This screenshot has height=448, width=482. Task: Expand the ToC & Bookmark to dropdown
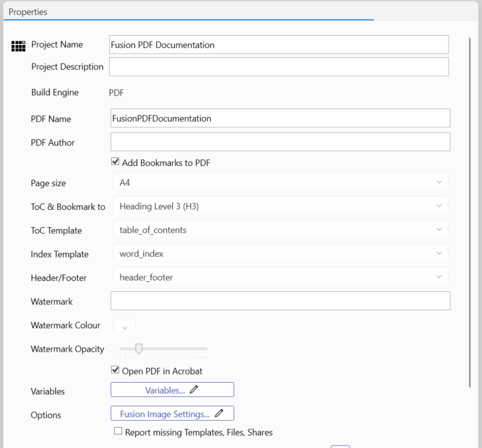pyautogui.click(x=280, y=206)
